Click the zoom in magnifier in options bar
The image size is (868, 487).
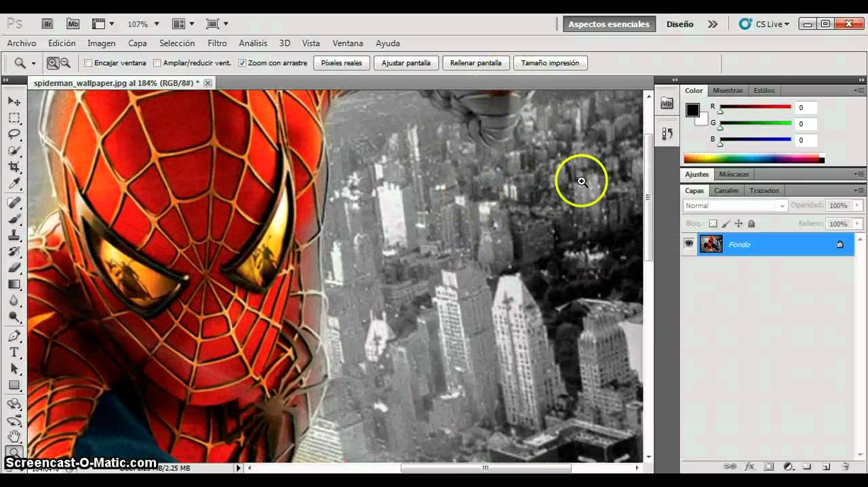click(x=53, y=63)
